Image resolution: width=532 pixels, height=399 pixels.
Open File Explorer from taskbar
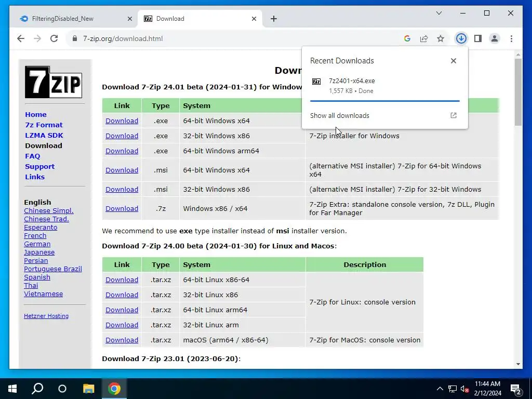[88, 389]
